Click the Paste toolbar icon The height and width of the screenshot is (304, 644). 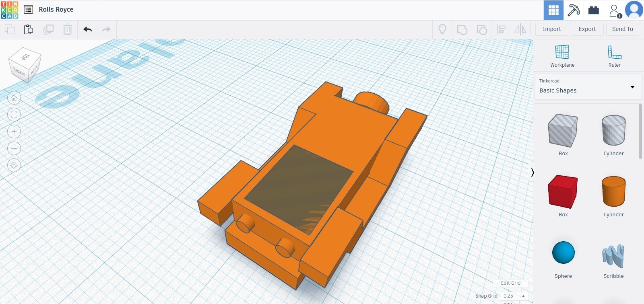(28, 29)
